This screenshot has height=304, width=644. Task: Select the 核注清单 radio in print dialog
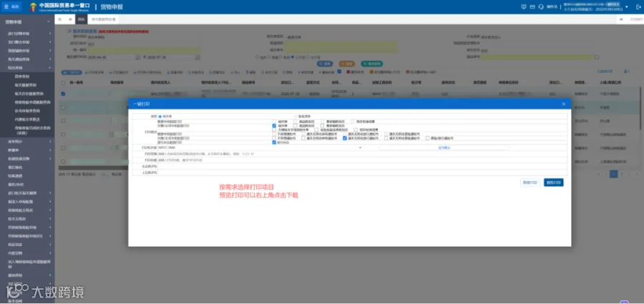click(x=295, y=117)
